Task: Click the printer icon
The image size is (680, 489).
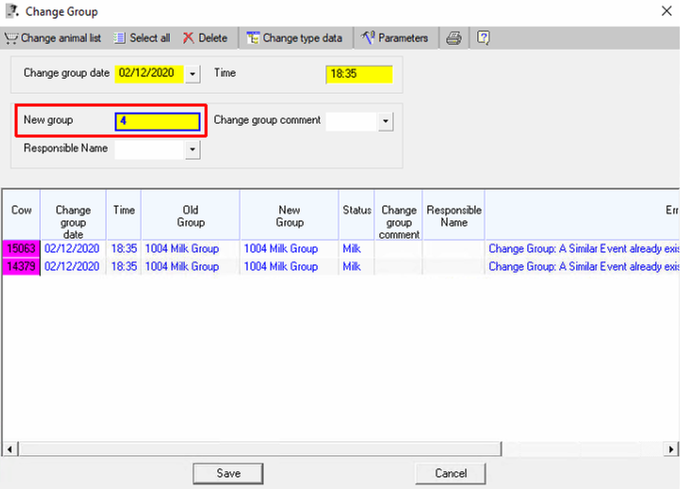Action: click(454, 38)
